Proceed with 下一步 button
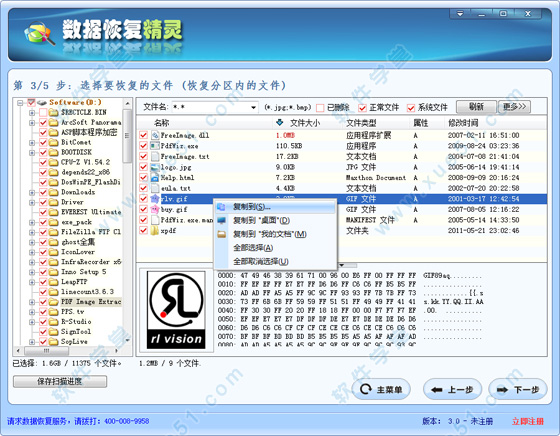 click(518, 390)
